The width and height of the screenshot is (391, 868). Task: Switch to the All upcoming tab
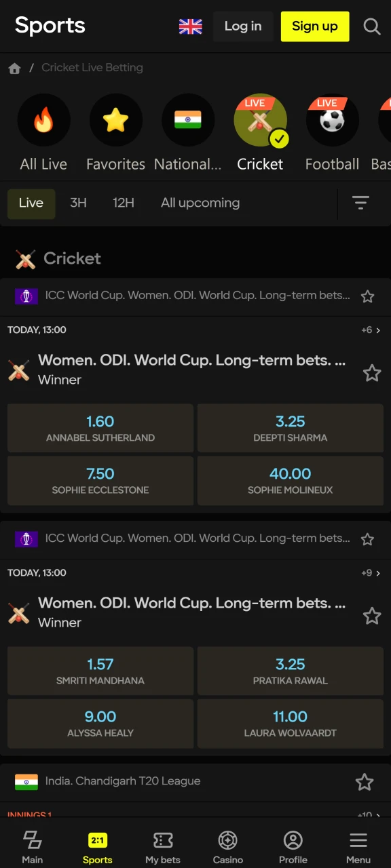[200, 203]
